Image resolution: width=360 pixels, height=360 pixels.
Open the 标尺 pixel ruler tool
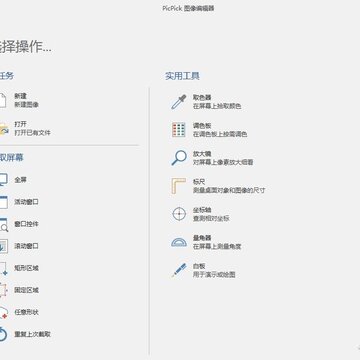pos(218,186)
